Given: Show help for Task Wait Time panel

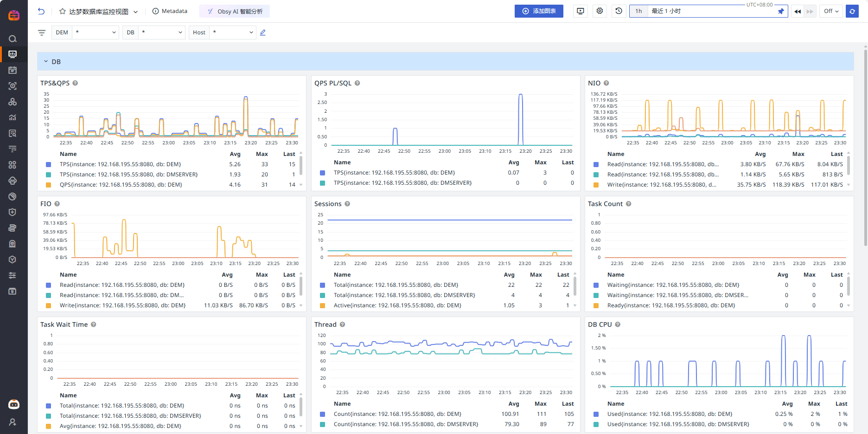Looking at the screenshot, I should tap(93, 324).
